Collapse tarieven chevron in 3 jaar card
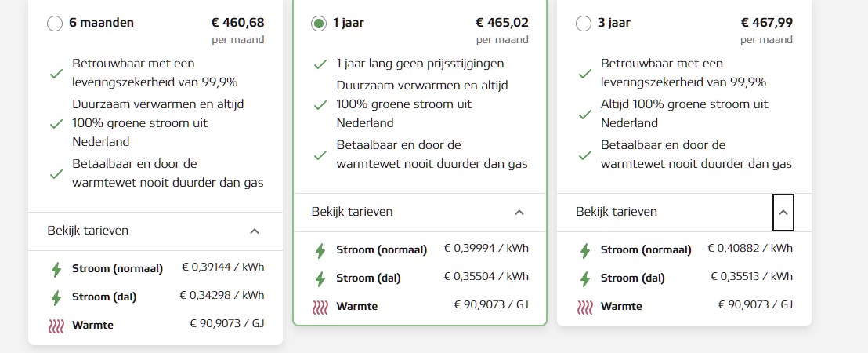 pos(783,213)
